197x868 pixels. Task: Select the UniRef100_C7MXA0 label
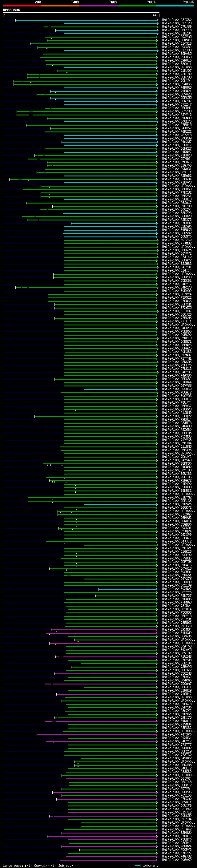177,799
